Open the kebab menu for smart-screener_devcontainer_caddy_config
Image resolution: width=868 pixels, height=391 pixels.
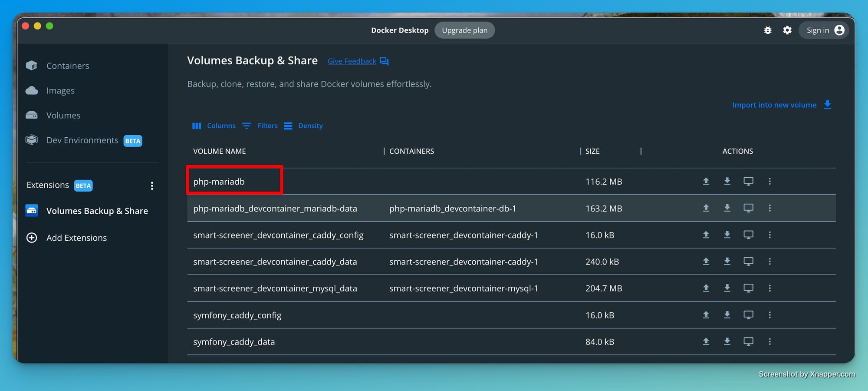pyautogui.click(x=769, y=235)
